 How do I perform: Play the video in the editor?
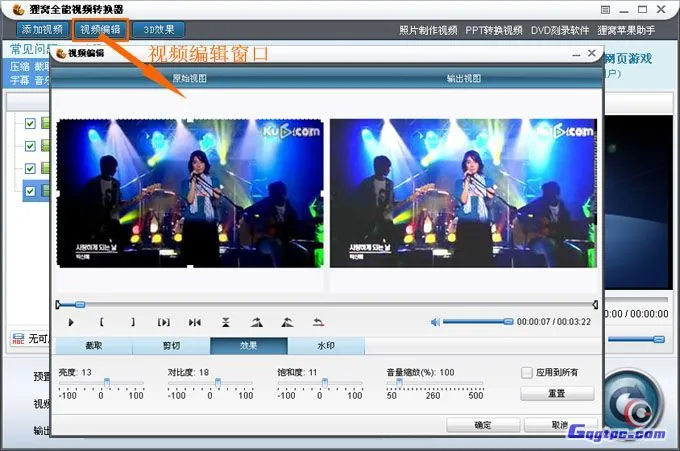click(71, 322)
